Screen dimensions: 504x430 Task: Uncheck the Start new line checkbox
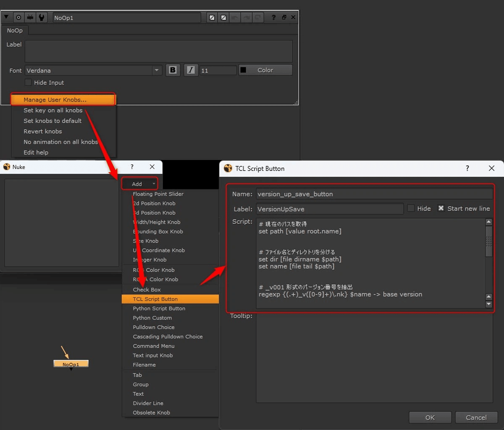pos(441,208)
